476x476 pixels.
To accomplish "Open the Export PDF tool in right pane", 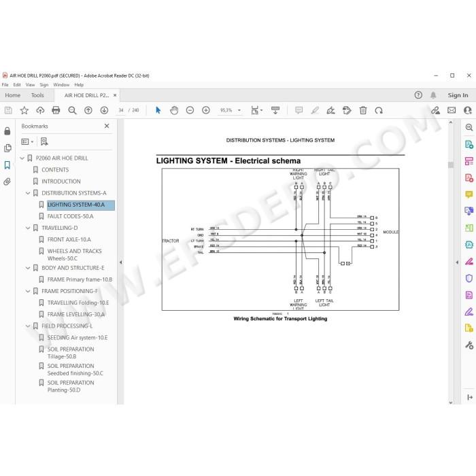I will [x=469, y=144].
